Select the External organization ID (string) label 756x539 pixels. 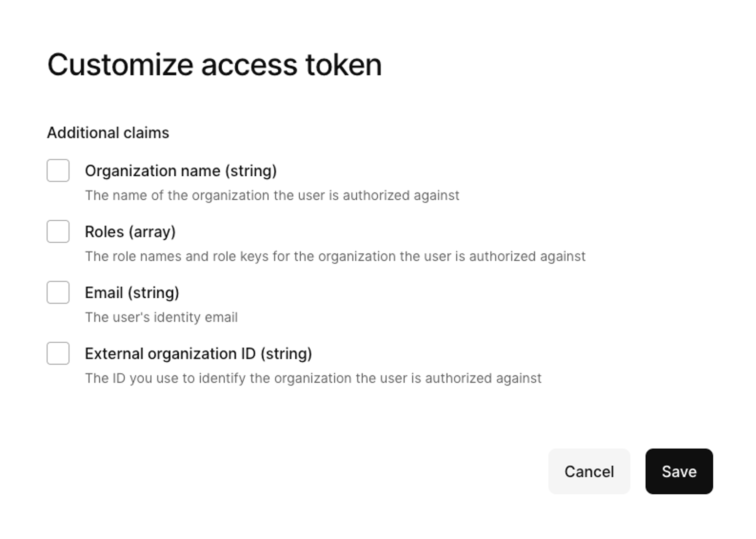pos(199,353)
